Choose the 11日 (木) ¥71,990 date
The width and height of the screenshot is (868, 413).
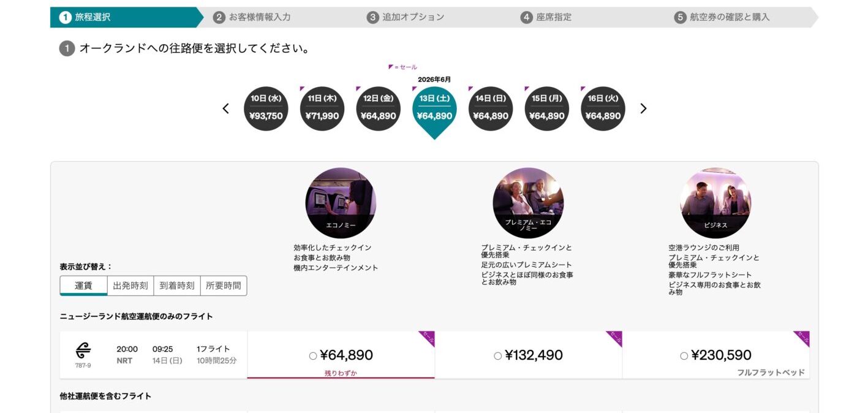coord(322,108)
